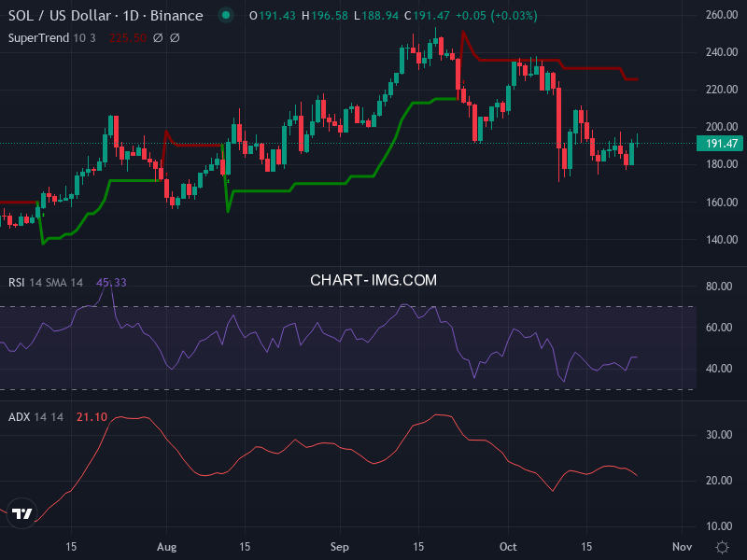Click the current price tag 191.47
This screenshot has height=560, width=747.
click(717, 143)
